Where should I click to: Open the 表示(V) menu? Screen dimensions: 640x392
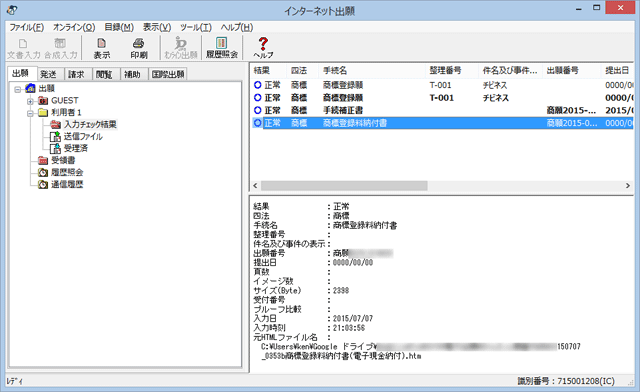click(157, 27)
